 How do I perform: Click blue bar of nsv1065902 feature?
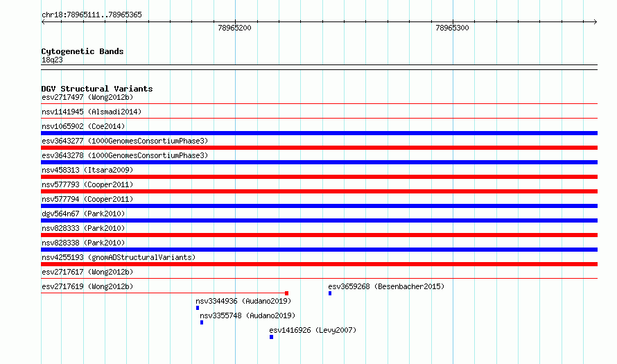point(319,133)
